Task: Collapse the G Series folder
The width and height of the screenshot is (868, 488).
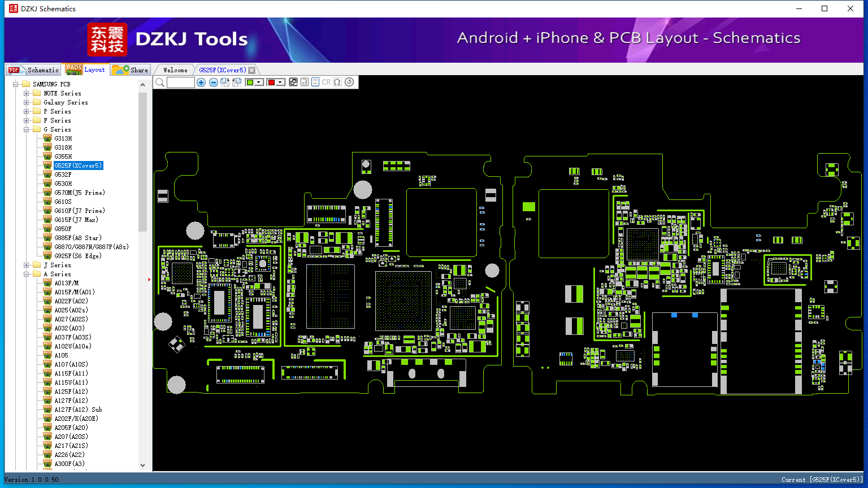Action: [x=27, y=129]
